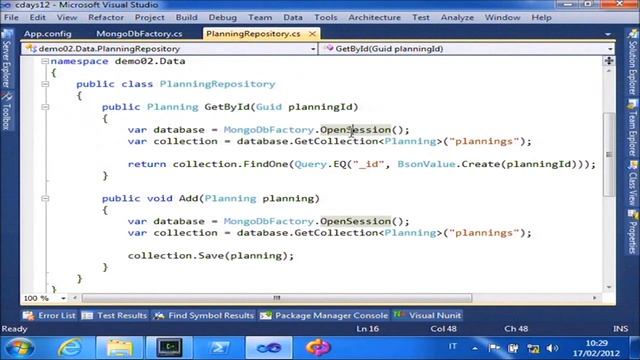Collapse the namespace demo02.Data region
Viewport: 640px width, 360px height.
click(x=45, y=61)
